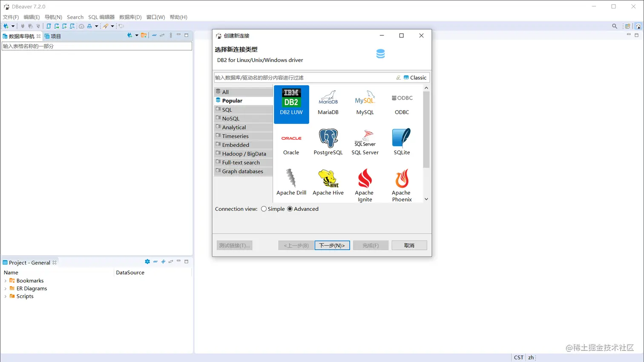Click scroll down arrow in driver list
This screenshot has width=644, height=362.
pyautogui.click(x=426, y=199)
